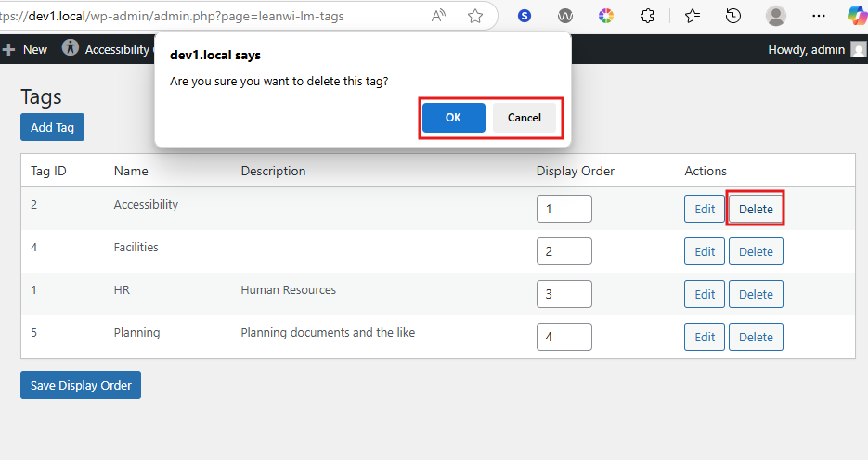Click the Accessibility figure icon in admin bar
The image size is (868, 460).
click(x=71, y=47)
